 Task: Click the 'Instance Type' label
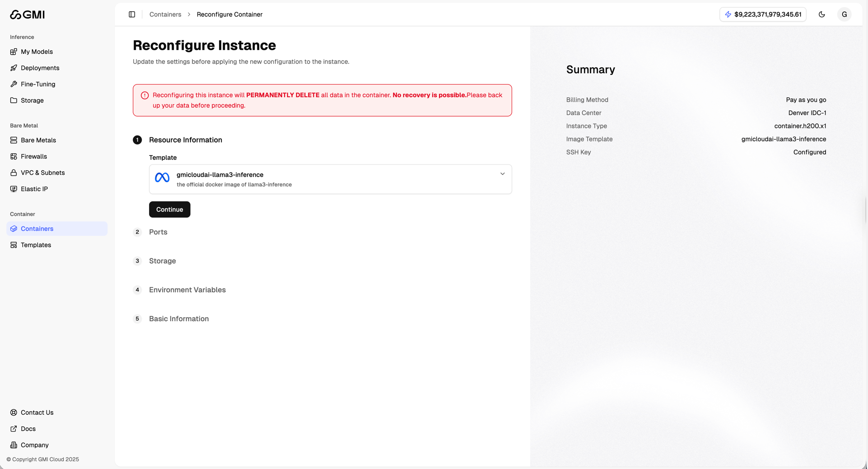(x=586, y=126)
